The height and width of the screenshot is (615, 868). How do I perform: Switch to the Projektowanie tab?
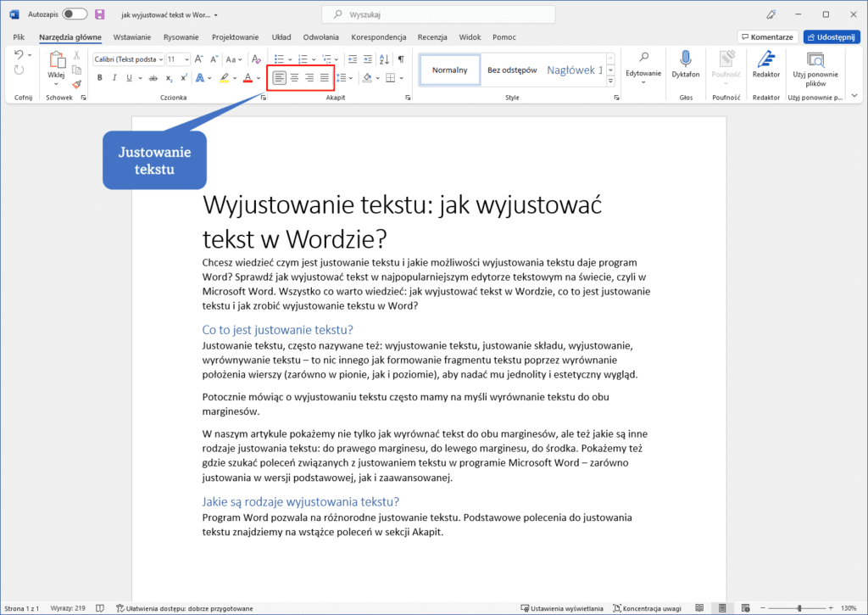[x=236, y=37]
